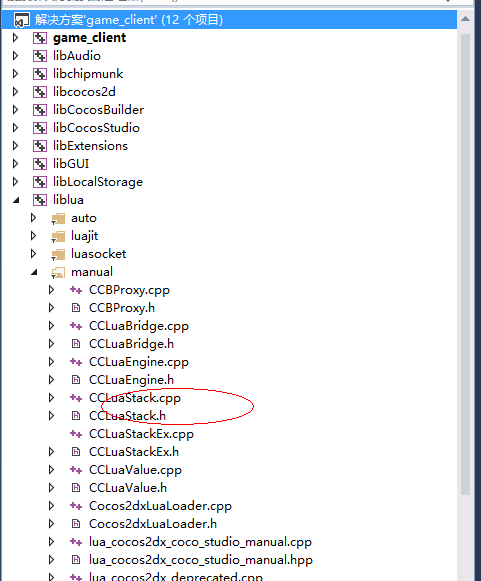Click the header file icon of CCLuaEngine.h

coord(76,380)
